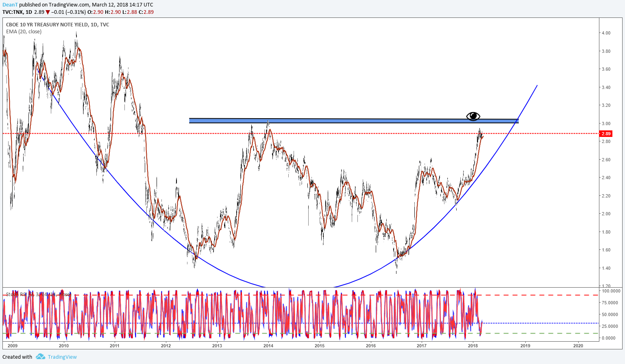Click the 1.60 price axis label
Viewport: 625px width, 364px height.
tap(606, 250)
